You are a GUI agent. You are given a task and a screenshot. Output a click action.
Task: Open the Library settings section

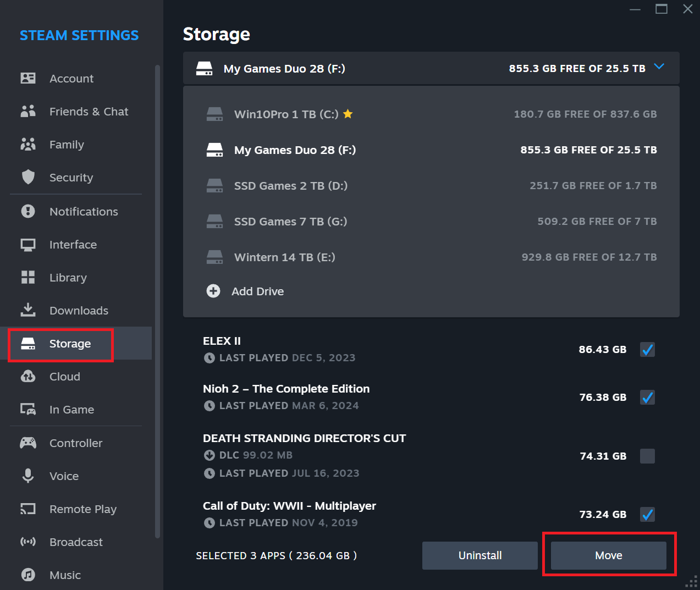pyautogui.click(x=68, y=278)
